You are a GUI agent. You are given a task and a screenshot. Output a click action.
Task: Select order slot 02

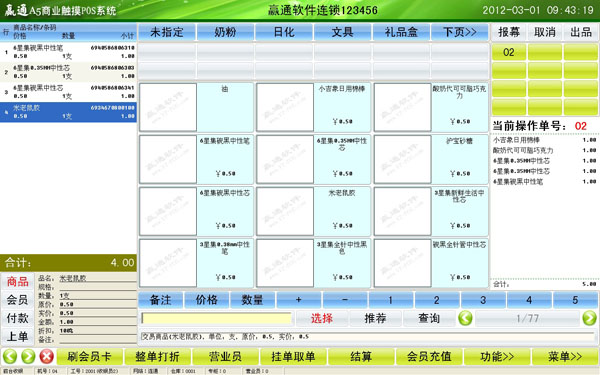509,52
